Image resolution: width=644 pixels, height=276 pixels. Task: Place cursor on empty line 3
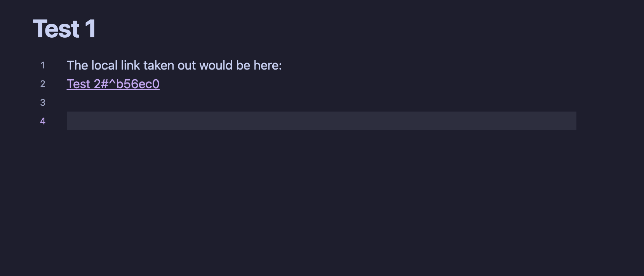click(321, 103)
